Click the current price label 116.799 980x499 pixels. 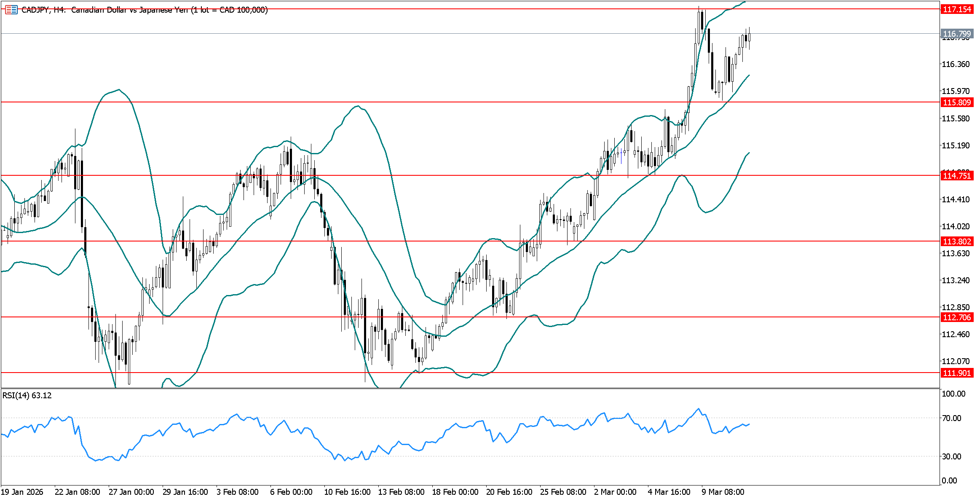pyautogui.click(x=956, y=34)
